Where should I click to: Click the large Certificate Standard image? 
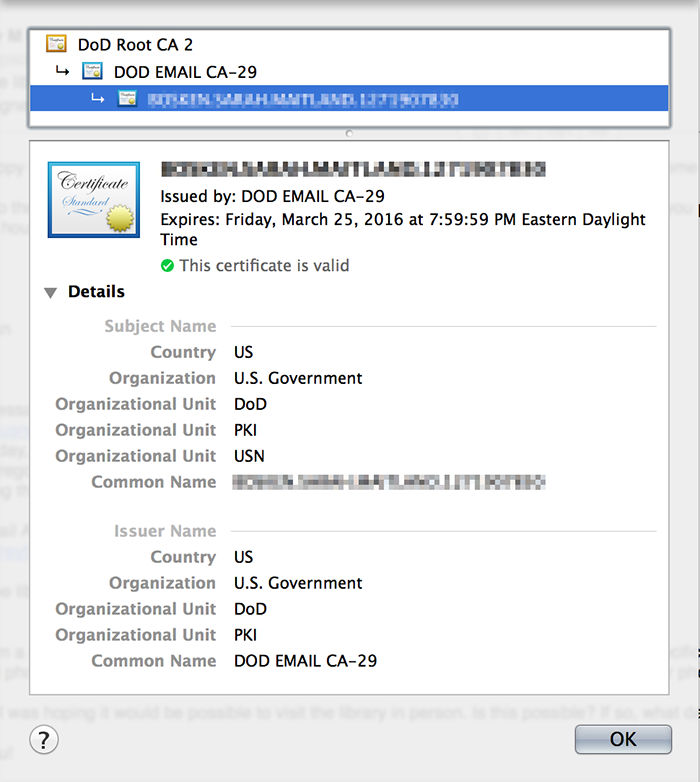94,199
